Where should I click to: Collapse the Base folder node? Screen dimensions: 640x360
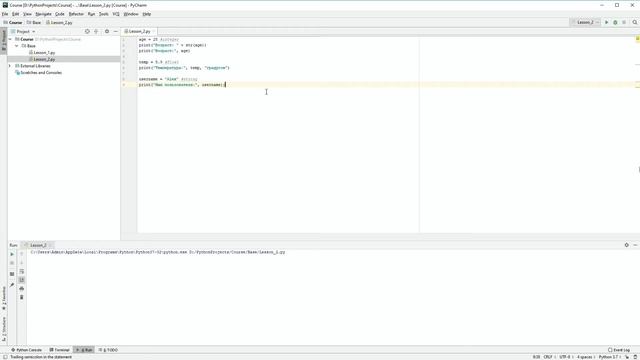pos(17,46)
